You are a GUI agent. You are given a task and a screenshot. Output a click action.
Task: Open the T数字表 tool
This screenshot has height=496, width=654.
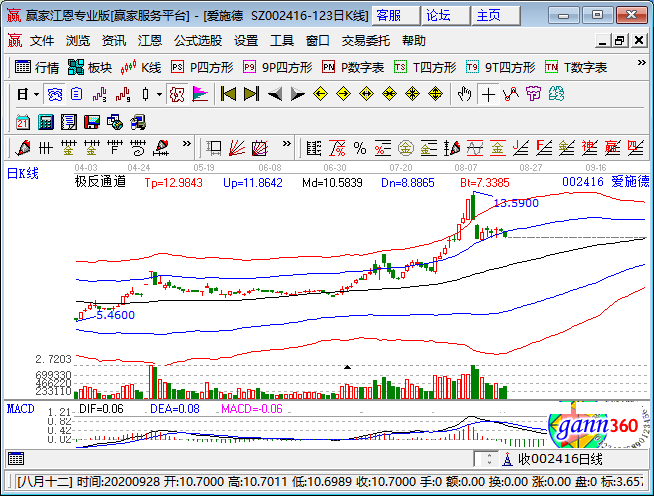click(576, 67)
